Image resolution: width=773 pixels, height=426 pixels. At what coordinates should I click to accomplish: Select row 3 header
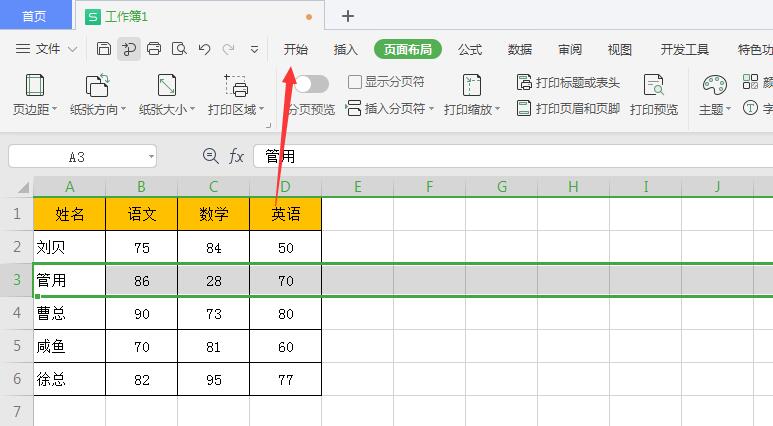pos(17,280)
